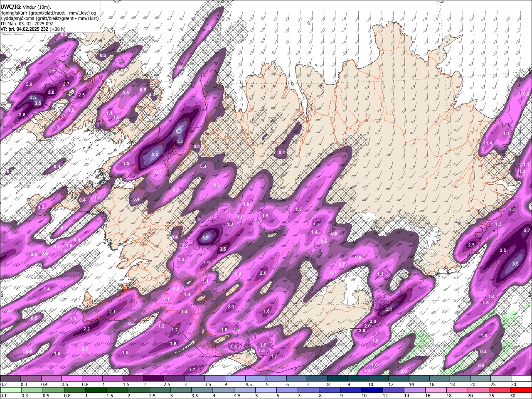This screenshot has width=532, height=399.
Task: Click the '0.2' label in the upper legend
Action: point(3,384)
